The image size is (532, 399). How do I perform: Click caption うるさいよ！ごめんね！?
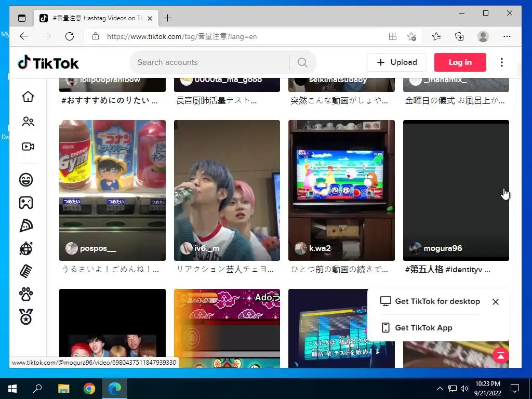(x=110, y=270)
